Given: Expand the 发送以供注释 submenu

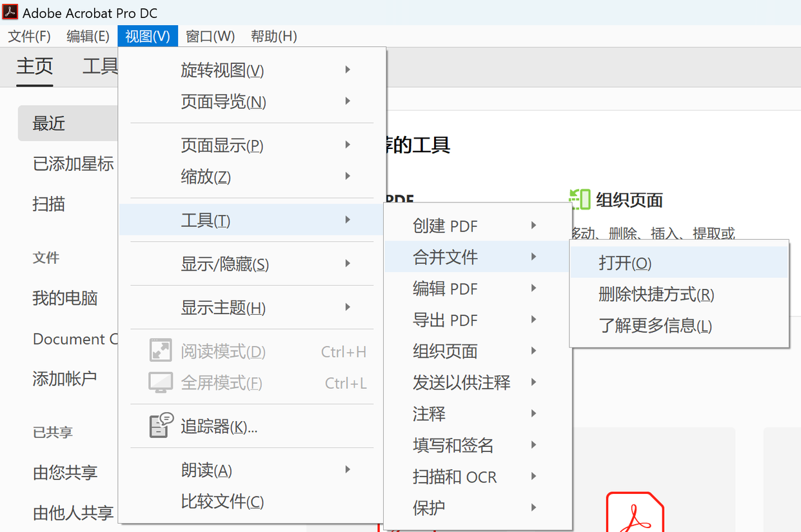Looking at the screenshot, I should click(x=477, y=382).
